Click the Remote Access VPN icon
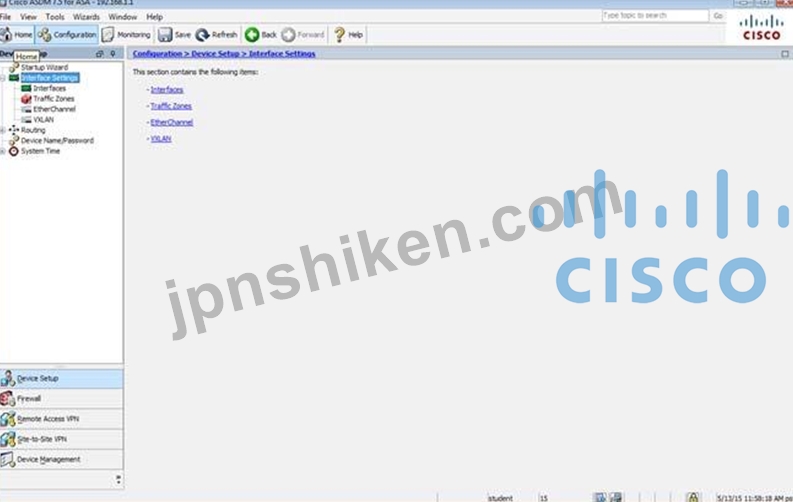 [8, 419]
